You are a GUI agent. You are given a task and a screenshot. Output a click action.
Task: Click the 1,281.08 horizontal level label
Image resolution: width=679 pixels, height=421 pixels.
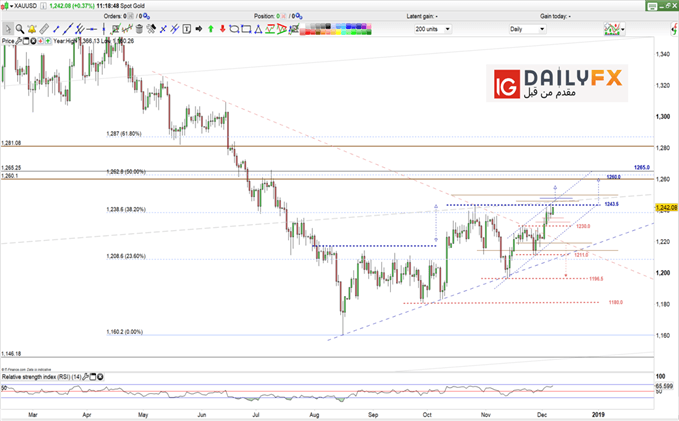(x=11, y=143)
